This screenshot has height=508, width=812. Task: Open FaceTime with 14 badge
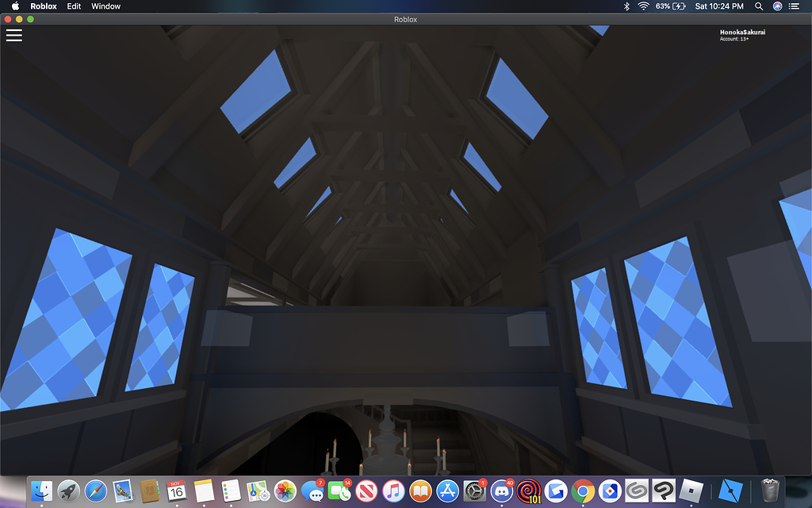pos(339,491)
